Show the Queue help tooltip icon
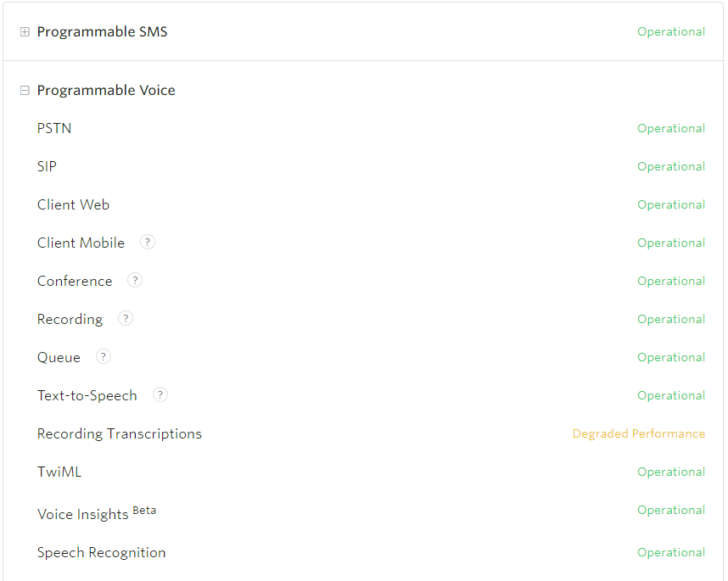This screenshot has width=728, height=581. coord(103,357)
